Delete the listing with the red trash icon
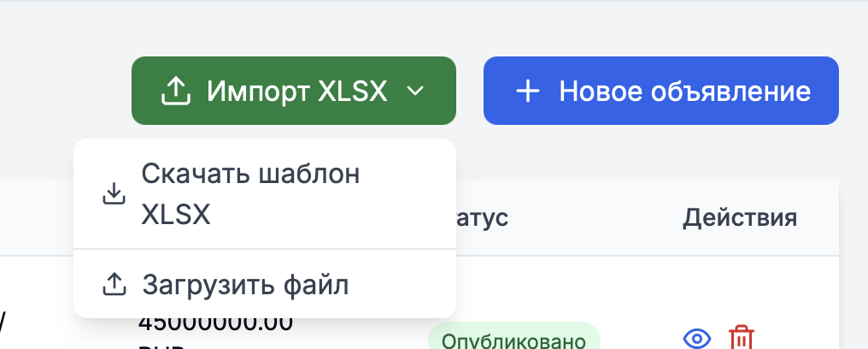868x349 pixels. 741,338
